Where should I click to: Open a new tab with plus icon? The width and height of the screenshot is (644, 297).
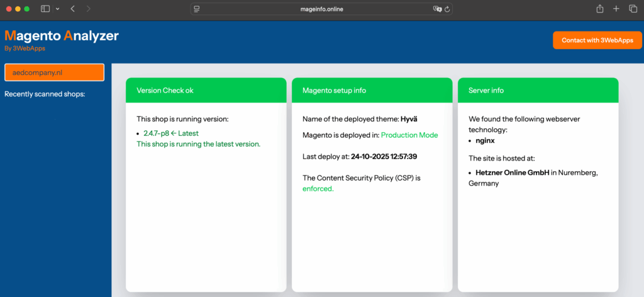click(x=616, y=9)
